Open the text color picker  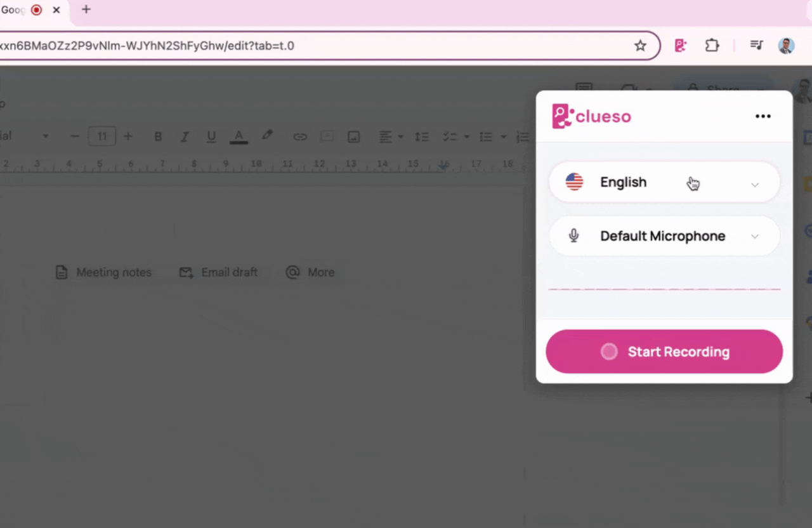tap(239, 136)
